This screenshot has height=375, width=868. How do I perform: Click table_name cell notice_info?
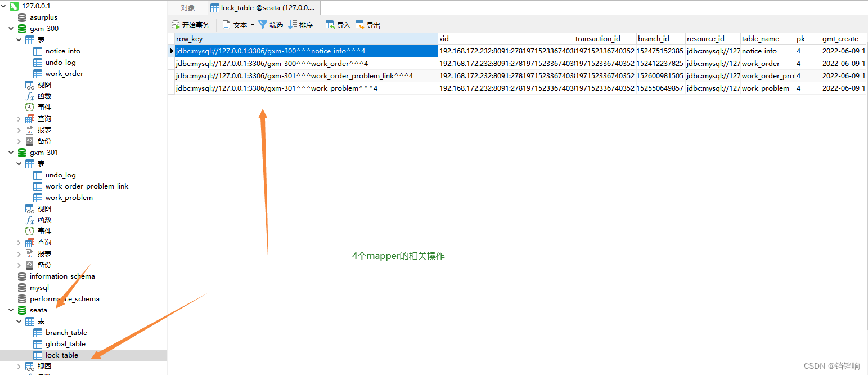pyautogui.click(x=767, y=51)
